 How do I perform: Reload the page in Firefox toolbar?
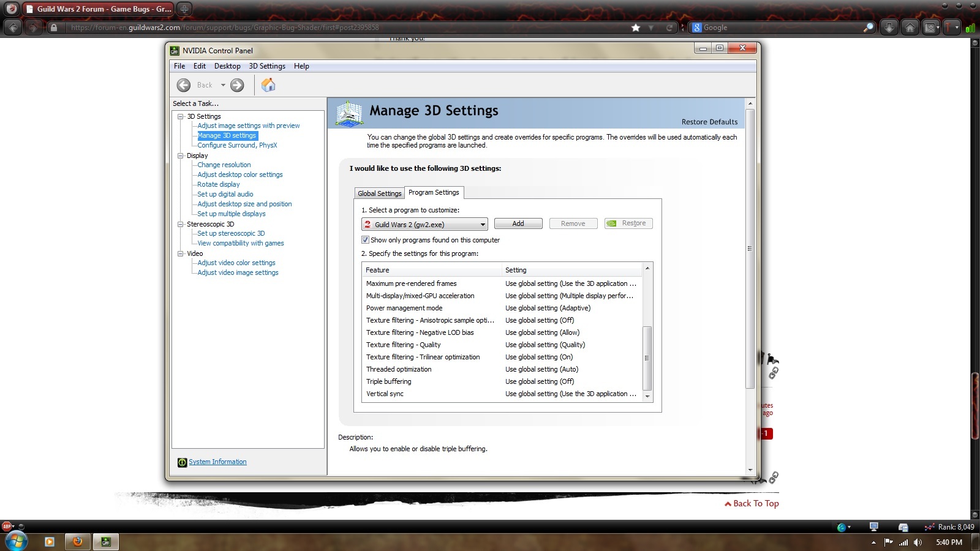click(x=669, y=28)
